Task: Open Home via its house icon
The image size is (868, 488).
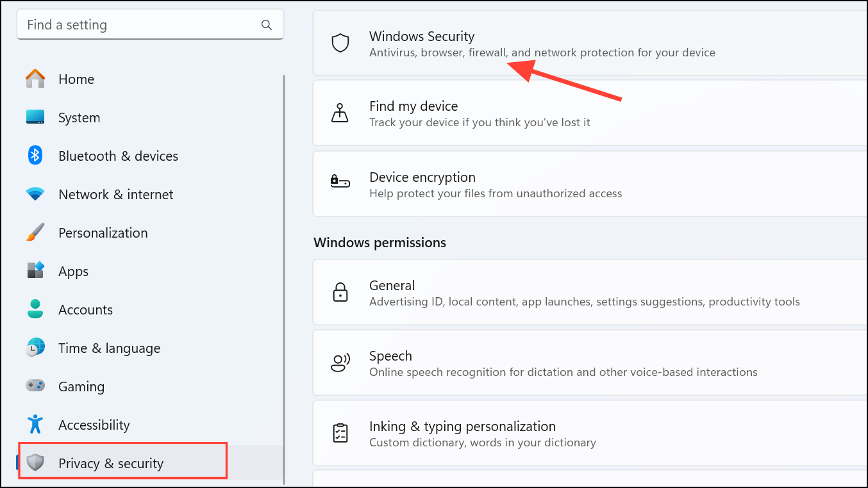Action: click(x=35, y=79)
